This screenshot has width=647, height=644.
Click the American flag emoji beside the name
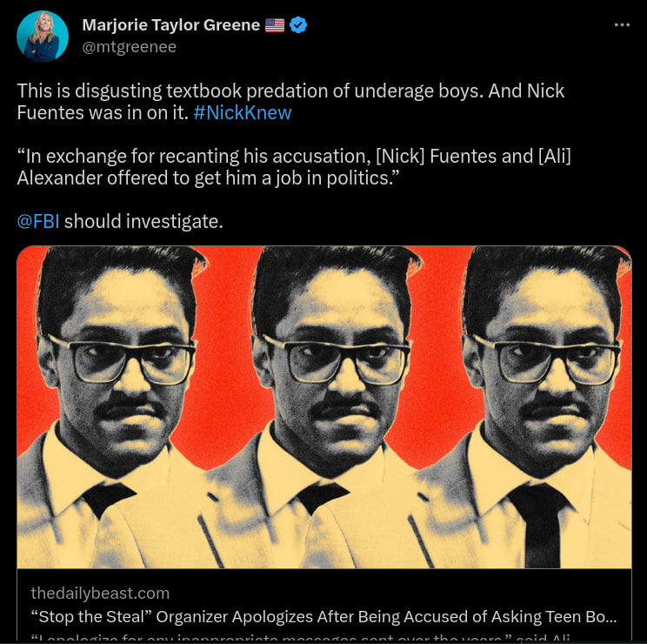275,25
